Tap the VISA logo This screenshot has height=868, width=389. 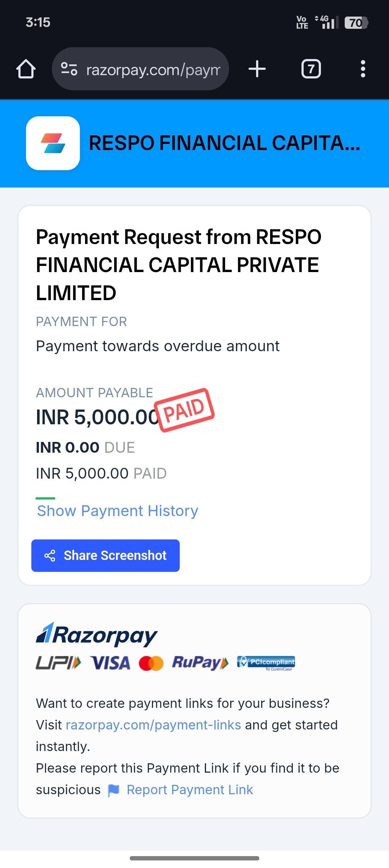[x=110, y=663]
